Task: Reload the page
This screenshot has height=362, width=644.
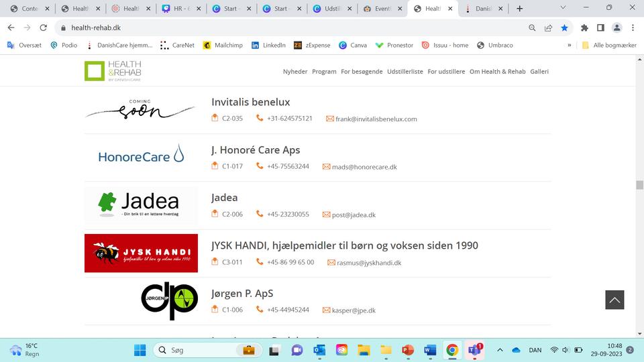Action: (43, 27)
